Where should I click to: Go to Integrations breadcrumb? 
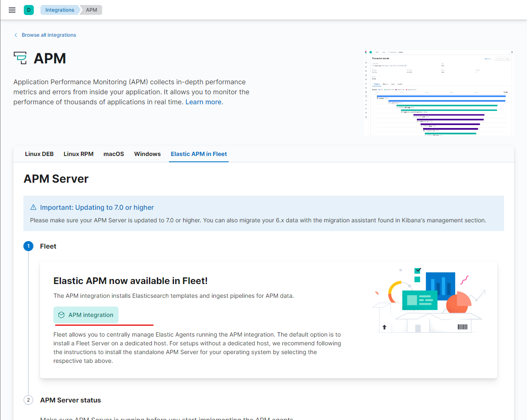click(60, 10)
